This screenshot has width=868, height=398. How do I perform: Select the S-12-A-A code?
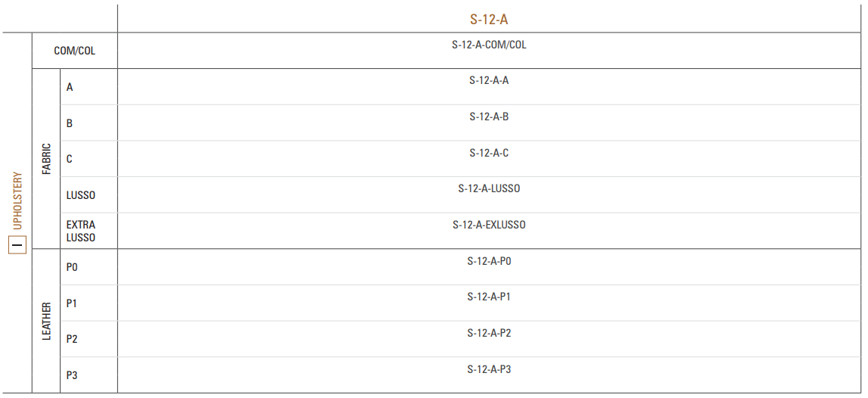489,80
